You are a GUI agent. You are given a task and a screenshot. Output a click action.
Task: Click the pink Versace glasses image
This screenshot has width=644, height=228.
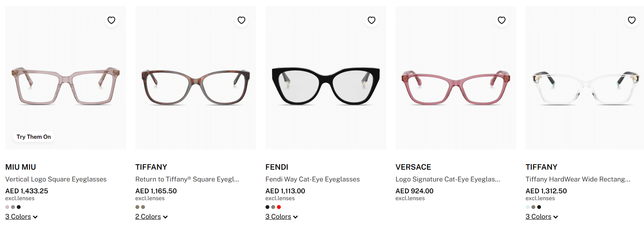[456, 87]
